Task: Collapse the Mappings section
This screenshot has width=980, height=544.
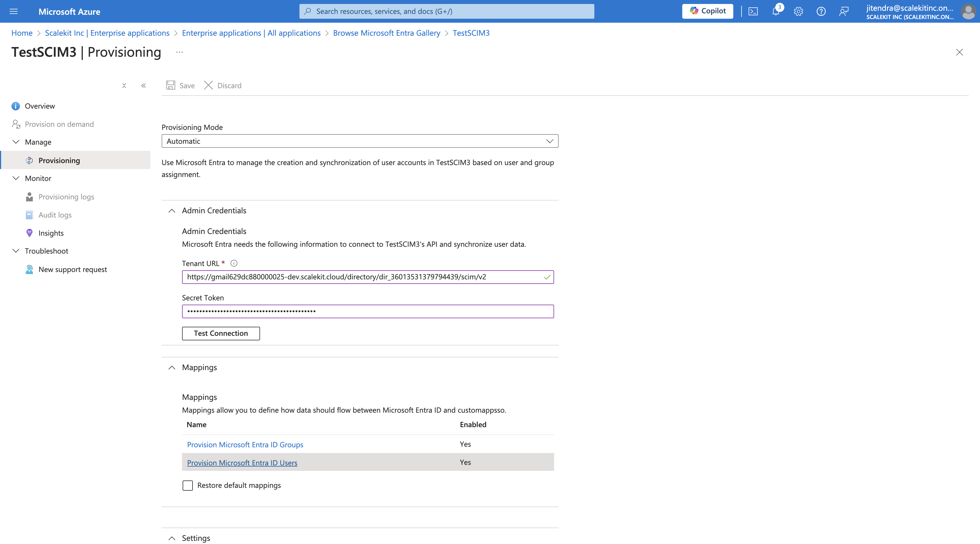Action: tap(172, 368)
